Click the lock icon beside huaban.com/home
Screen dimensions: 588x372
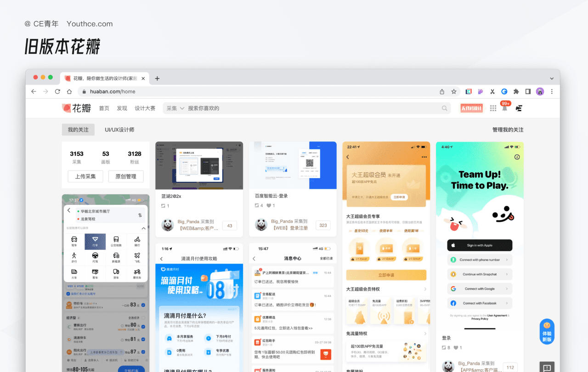84,91
